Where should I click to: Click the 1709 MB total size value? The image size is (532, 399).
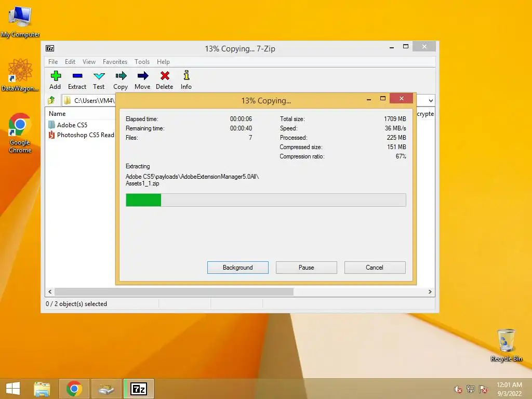tap(395, 119)
